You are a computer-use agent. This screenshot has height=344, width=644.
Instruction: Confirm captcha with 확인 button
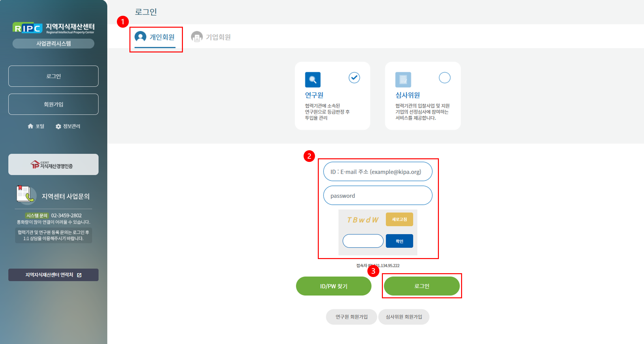click(x=399, y=241)
